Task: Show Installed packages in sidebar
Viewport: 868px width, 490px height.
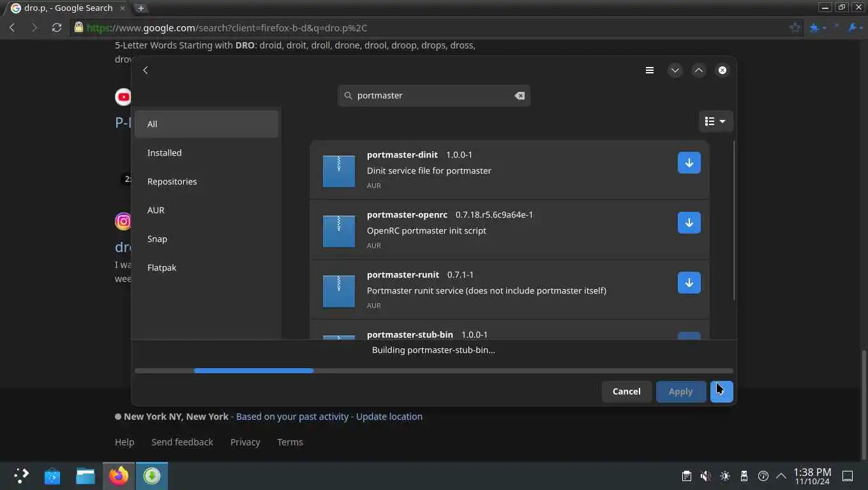Action: 206,152
